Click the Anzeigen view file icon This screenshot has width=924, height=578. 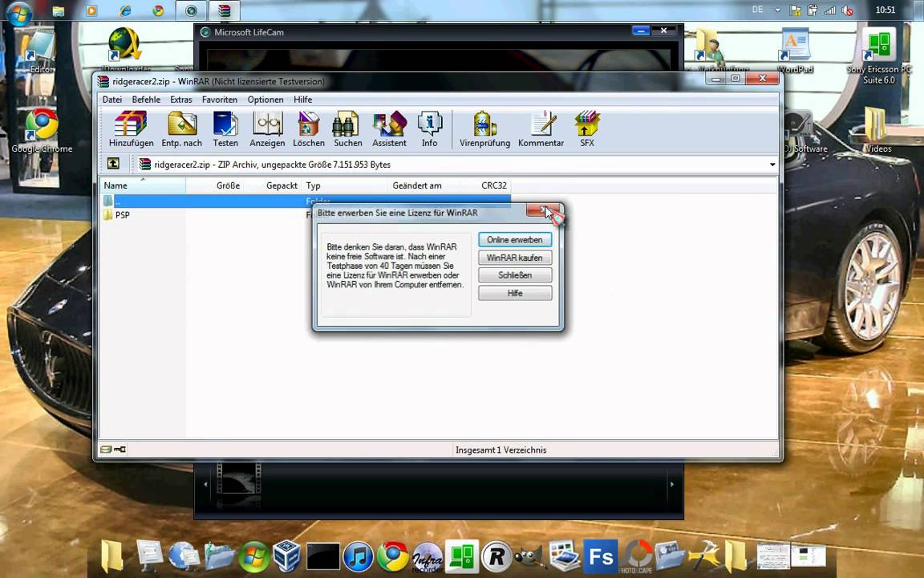point(267,129)
